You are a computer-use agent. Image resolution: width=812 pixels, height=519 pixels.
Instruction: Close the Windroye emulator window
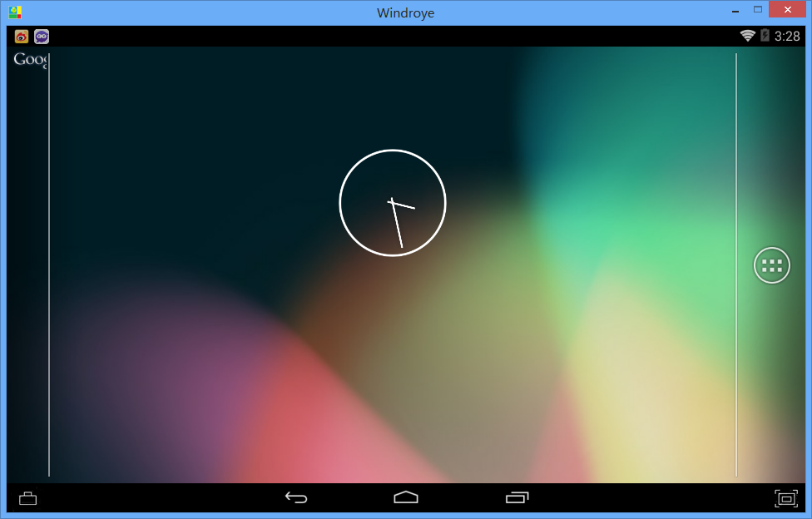click(x=787, y=9)
